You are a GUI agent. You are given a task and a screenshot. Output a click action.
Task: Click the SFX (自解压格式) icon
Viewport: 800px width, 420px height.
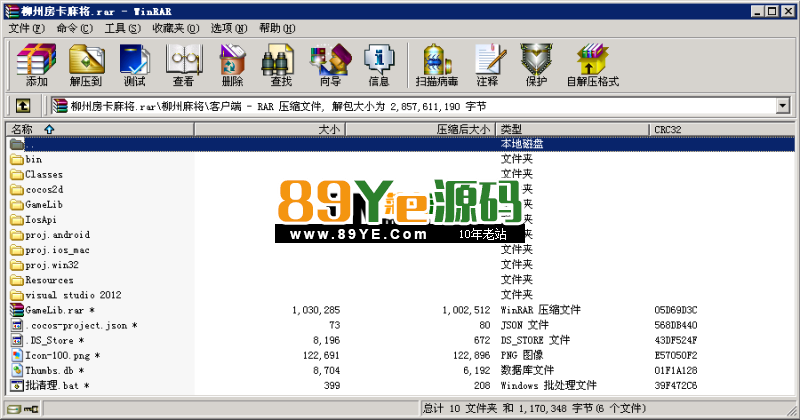click(592, 65)
